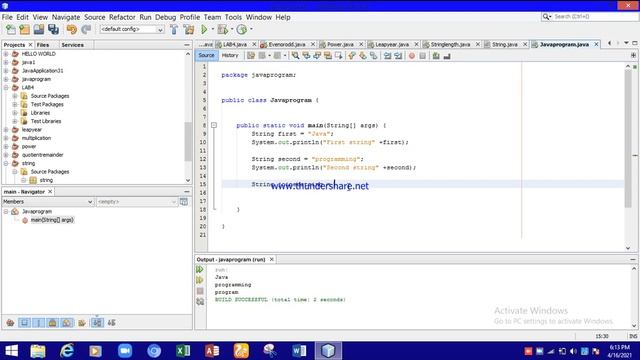Screen dimensions: 640x360
Task: Close the Stringlength.java editor tab
Action: pyautogui.click(x=478, y=44)
